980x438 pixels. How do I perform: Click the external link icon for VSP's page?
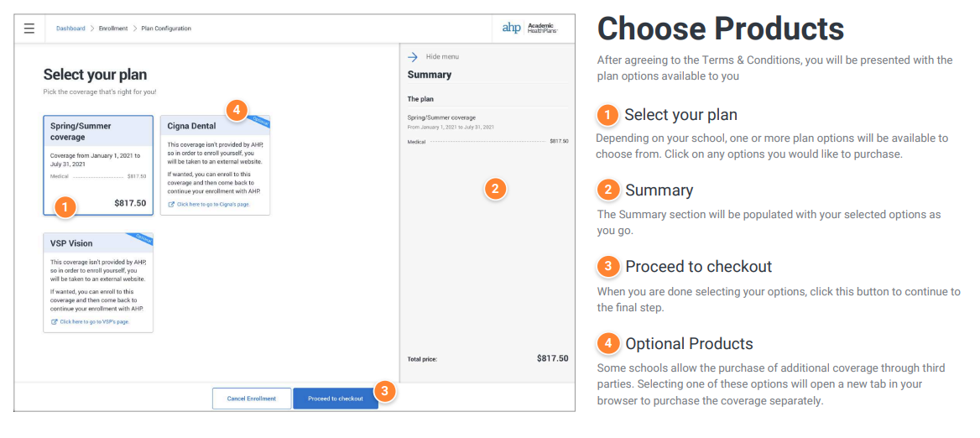click(x=54, y=321)
